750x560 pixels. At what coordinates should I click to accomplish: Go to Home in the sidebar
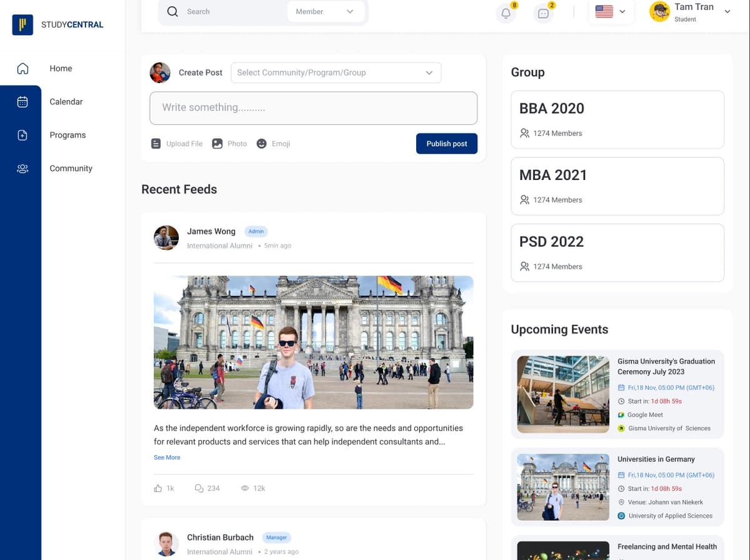[22, 68]
